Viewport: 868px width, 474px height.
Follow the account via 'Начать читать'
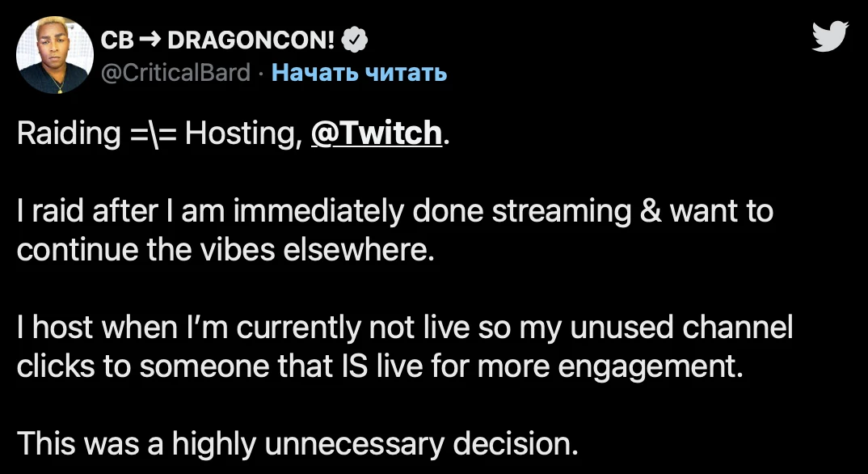360,73
